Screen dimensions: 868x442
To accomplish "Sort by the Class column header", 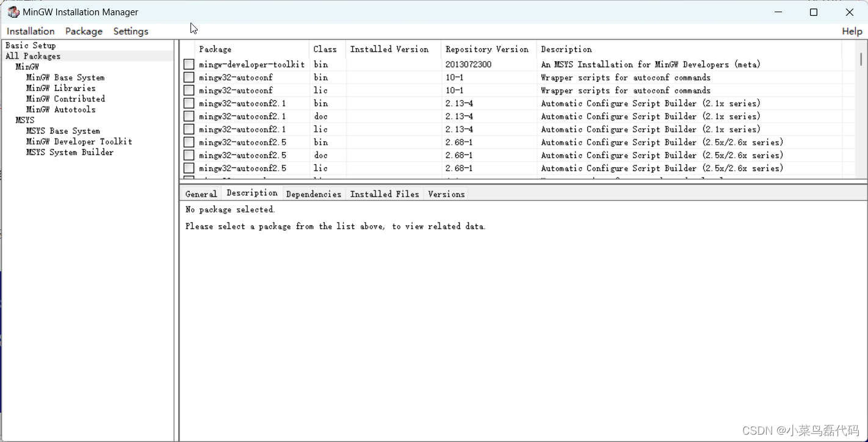I will pos(327,49).
